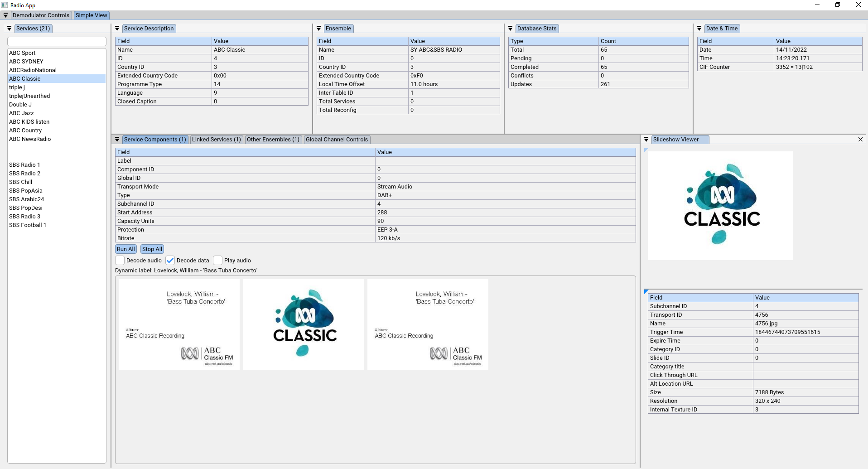
Task: Select SBS PopDesi service
Action: (x=57, y=208)
